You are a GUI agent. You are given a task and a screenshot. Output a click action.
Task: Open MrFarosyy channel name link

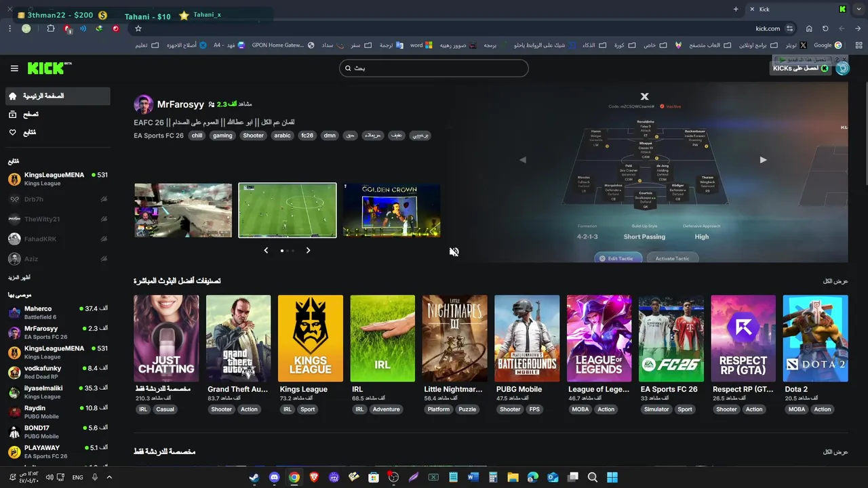tap(180, 104)
